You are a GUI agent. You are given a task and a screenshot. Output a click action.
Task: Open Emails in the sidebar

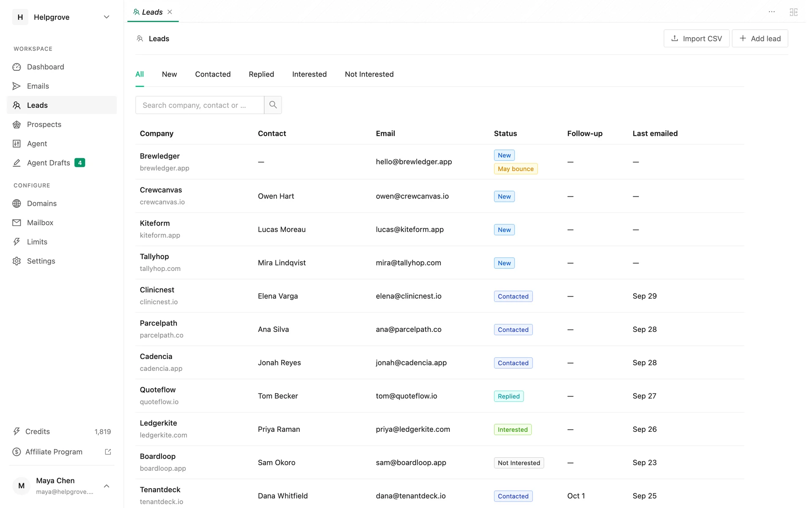62,86
